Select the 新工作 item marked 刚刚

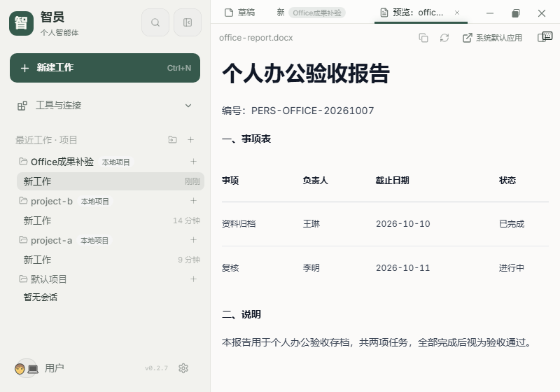point(111,181)
